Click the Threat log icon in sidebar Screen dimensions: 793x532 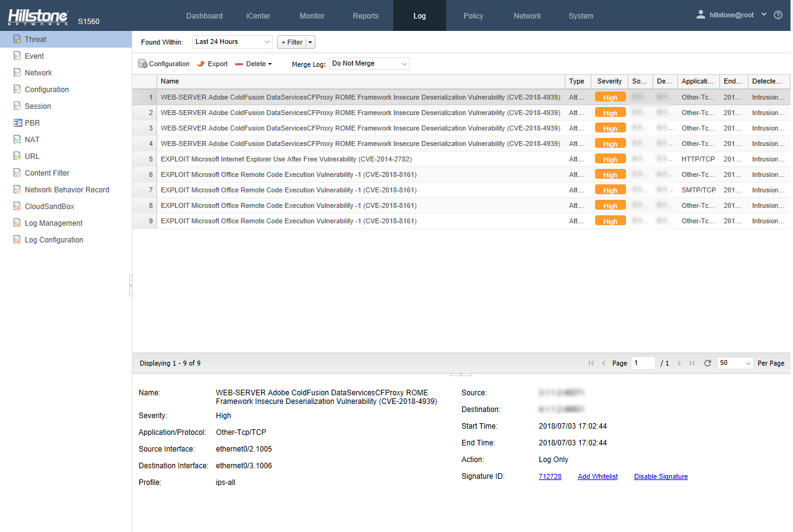(17, 39)
